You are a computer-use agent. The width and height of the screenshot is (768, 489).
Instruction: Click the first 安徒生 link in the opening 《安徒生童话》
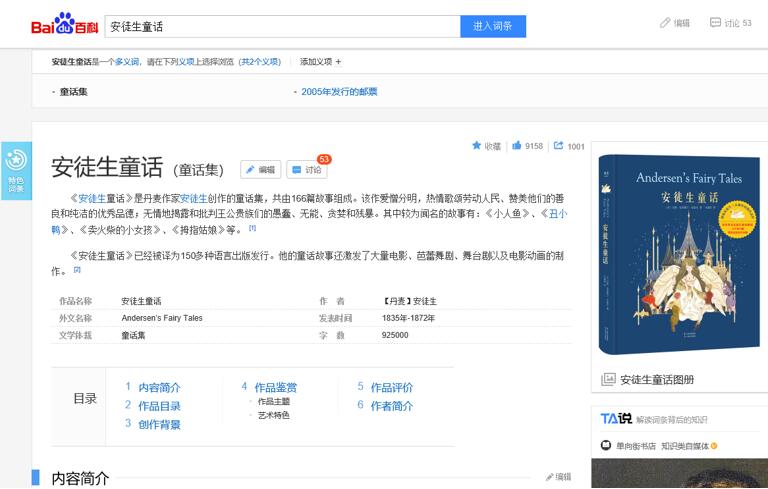[x=92, y=198]
